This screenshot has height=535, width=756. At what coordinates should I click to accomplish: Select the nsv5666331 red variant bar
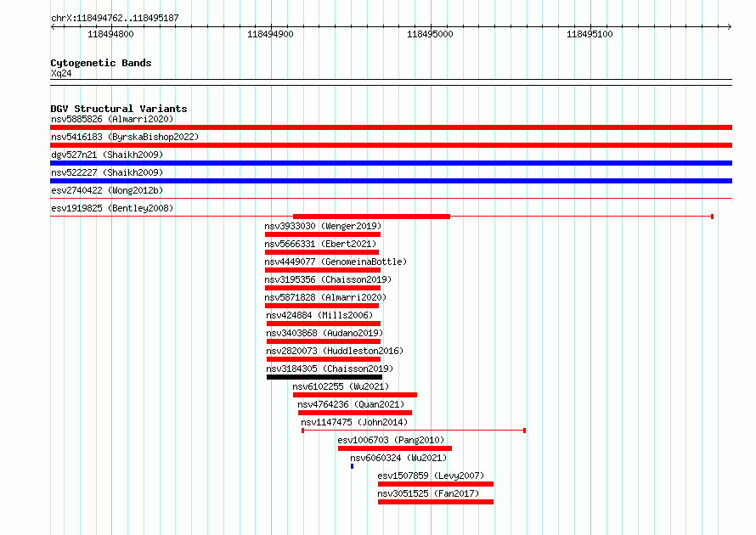tap(322, 252)
